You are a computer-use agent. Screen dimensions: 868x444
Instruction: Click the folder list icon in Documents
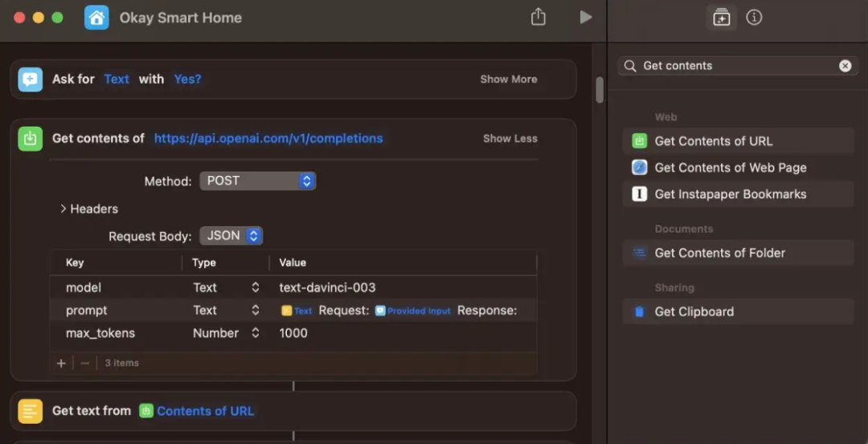(x=640, y=253)
